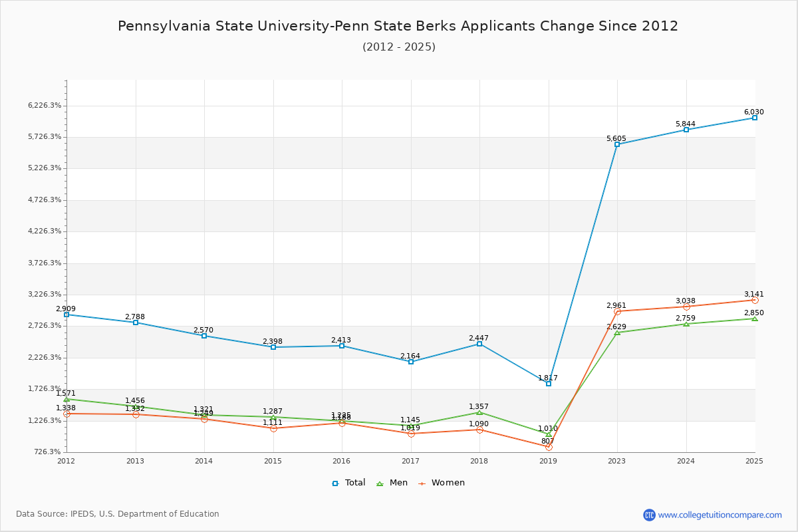
Task: Click the 726.3% y-axis label
Action: click(x=48, y=452)
